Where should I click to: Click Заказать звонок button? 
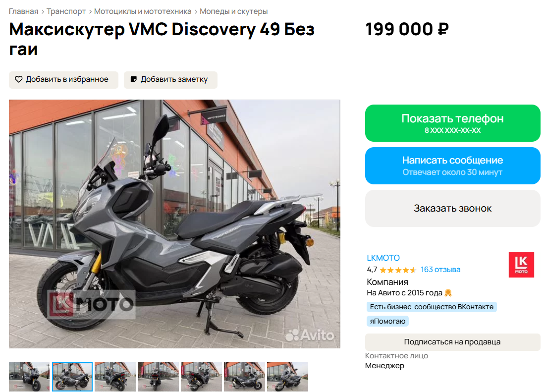(x=453, y=208)
